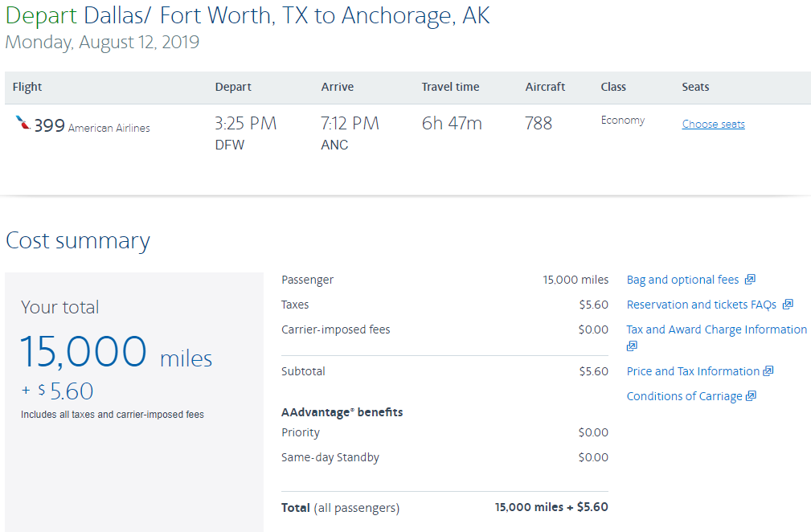Open Bag and optional fees link
Screen dimensions: 811x532
click(x=682, y=280)
